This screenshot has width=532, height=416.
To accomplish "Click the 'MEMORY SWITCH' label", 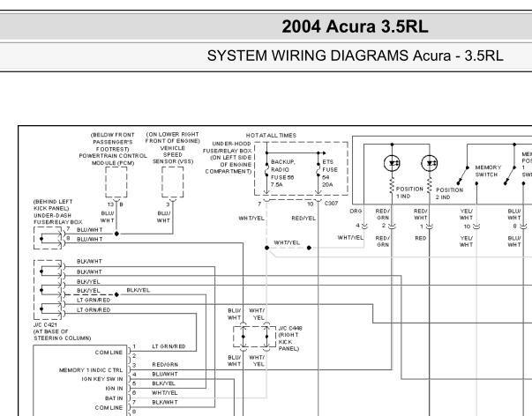I will pyautogui.click(x=488, y=171).
